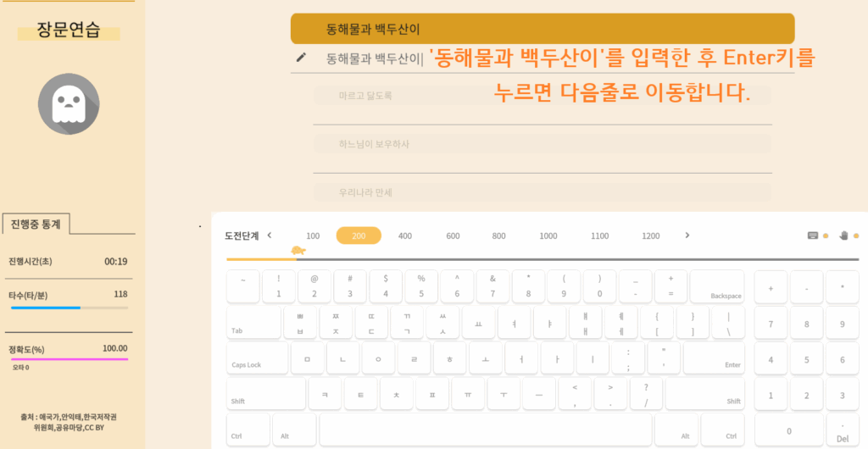The width and height of the screenshot is (868, 449).
Task: Click the 정확도(%) label
Action: tap(26, 350)
